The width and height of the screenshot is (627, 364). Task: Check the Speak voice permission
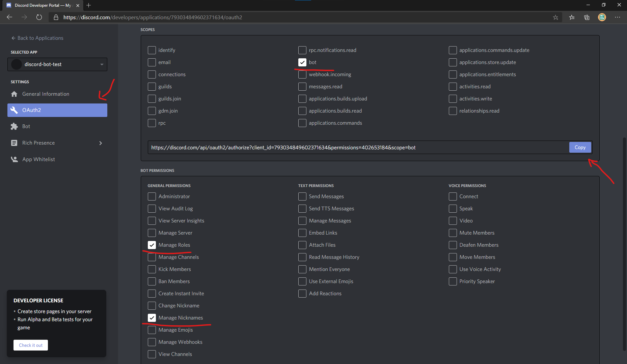[453, 209]
